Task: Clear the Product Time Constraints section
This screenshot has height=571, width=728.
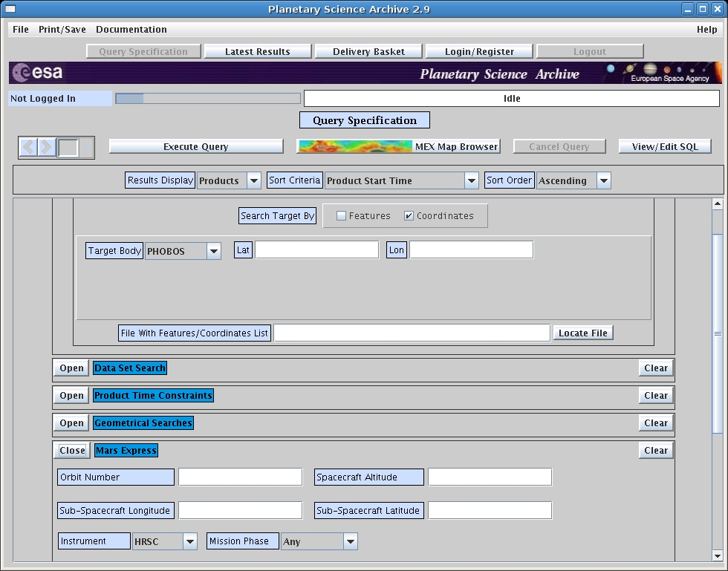Action: (x=655, y=396)
